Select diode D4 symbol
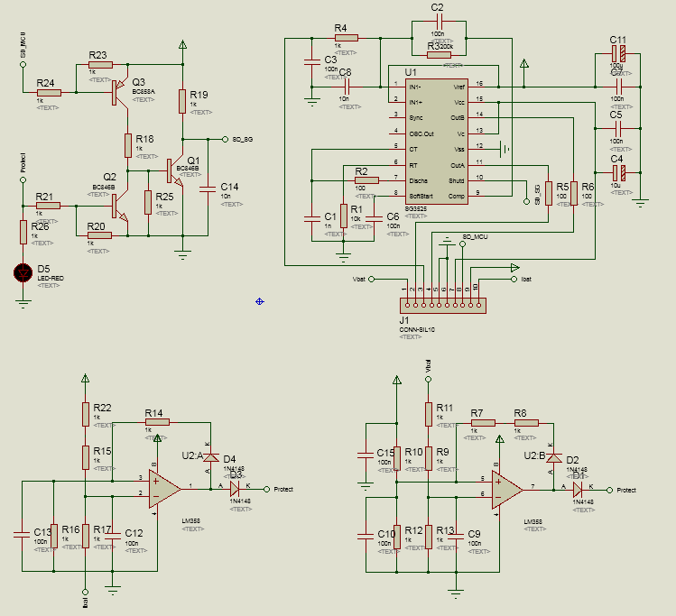 (x=211, y=457)
